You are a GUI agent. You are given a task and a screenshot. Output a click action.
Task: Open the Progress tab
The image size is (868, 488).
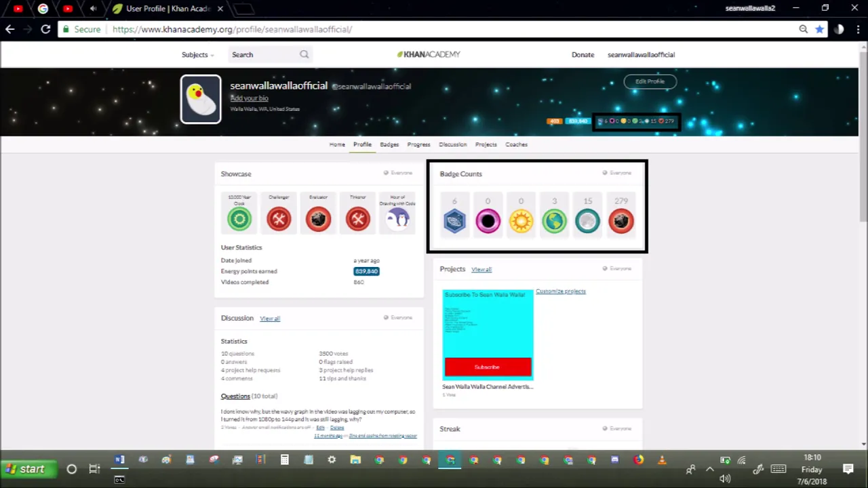point(418,144)
